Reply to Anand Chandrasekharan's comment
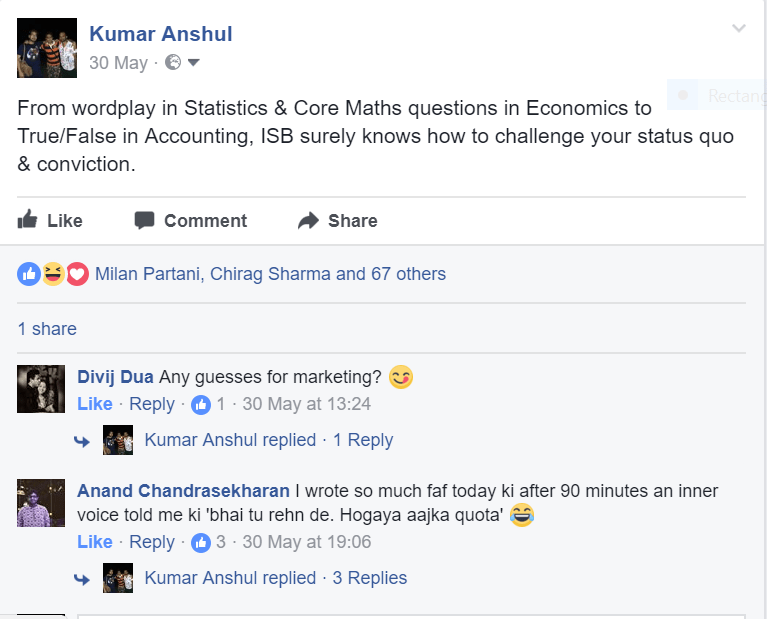This screenshot has width=767, height=619. coord(152,542)
